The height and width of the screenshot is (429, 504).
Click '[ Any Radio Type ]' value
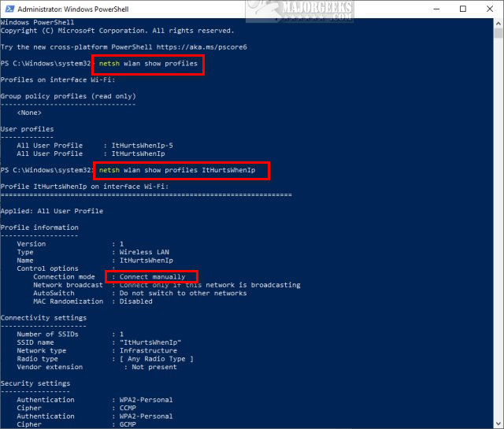click(157, 359)
